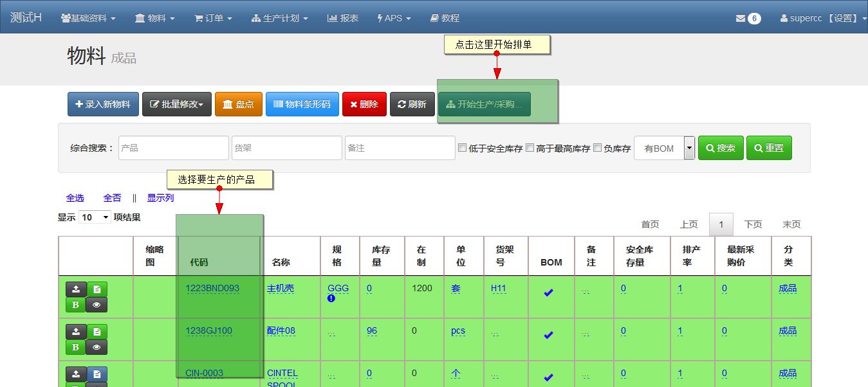The height and width of the screenshot is (387, 868).
Task: Check the 高于最高库存 filter
Action: click(529, 147)
